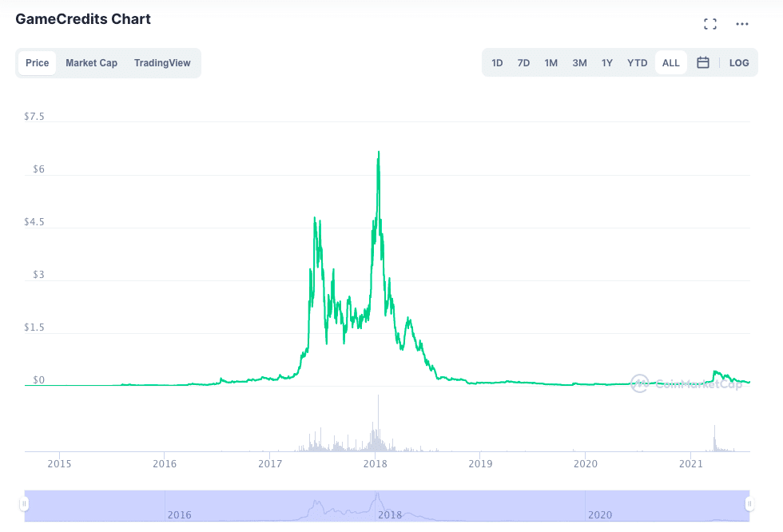This screenshot has width=783, height=532.
Task: Click the 2020 marker in range navigator
Action: click(600, 514)
